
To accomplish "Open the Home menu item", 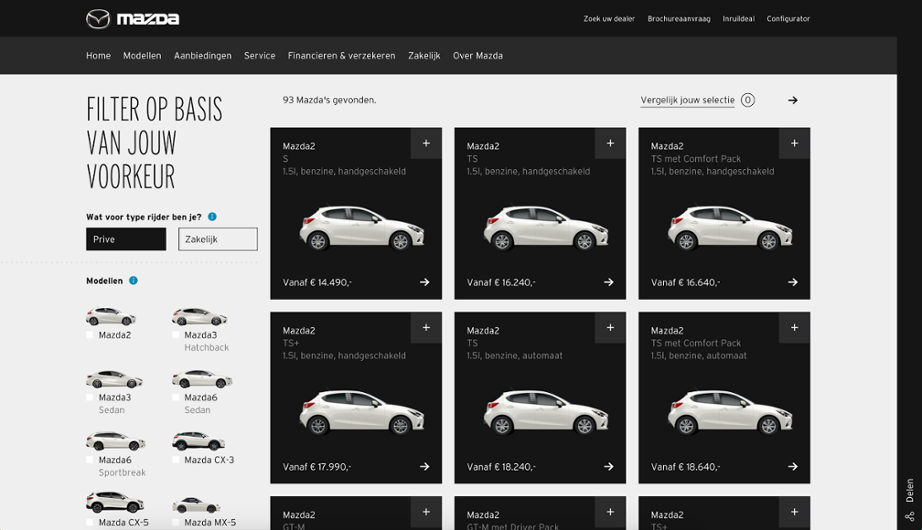I will coord(98,56).
